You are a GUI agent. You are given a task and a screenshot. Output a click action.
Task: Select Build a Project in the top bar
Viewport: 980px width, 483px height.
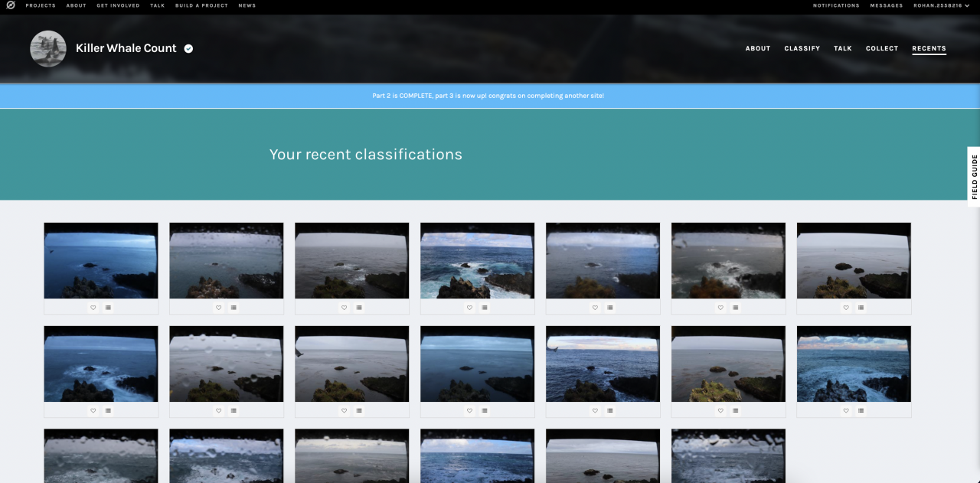[x=201, y=5]
